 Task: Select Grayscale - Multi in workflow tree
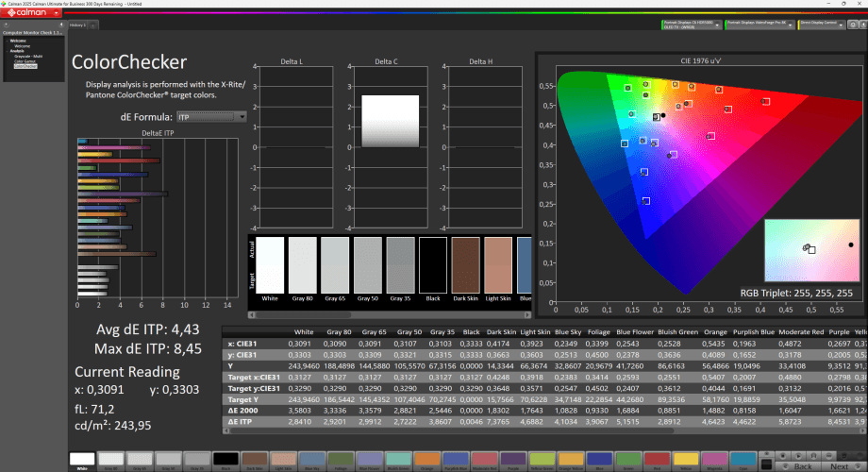(x=28, y=56)
